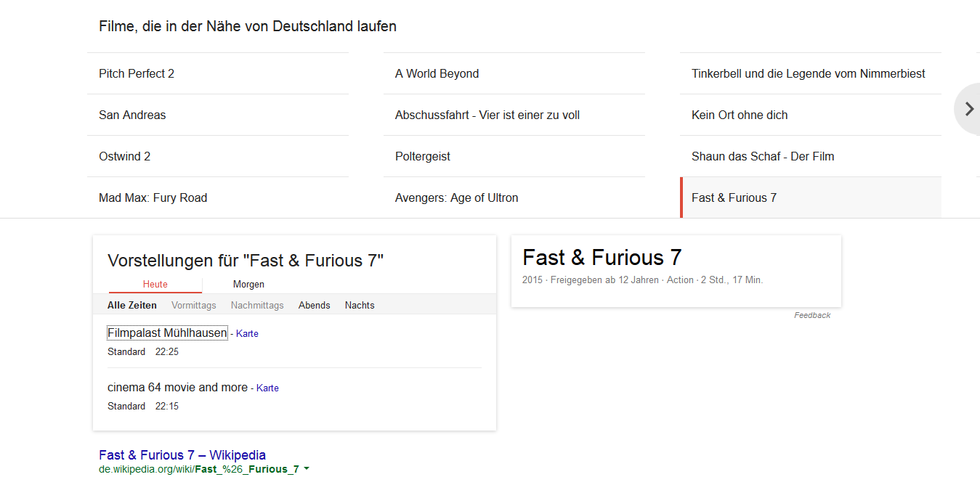
Task: Open "Shaun das Schaf - Der Film"
Action: 763,156
